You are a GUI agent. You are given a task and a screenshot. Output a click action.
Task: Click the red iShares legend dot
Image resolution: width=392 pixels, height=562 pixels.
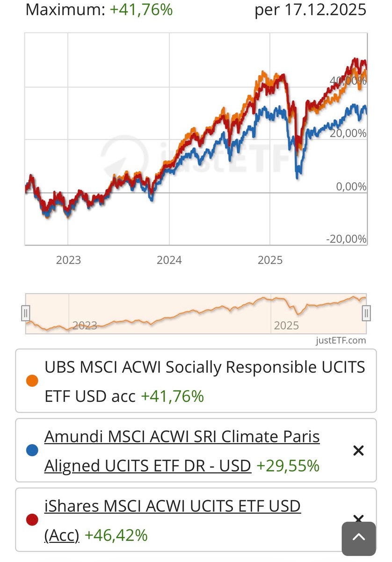tap(32, 520)
